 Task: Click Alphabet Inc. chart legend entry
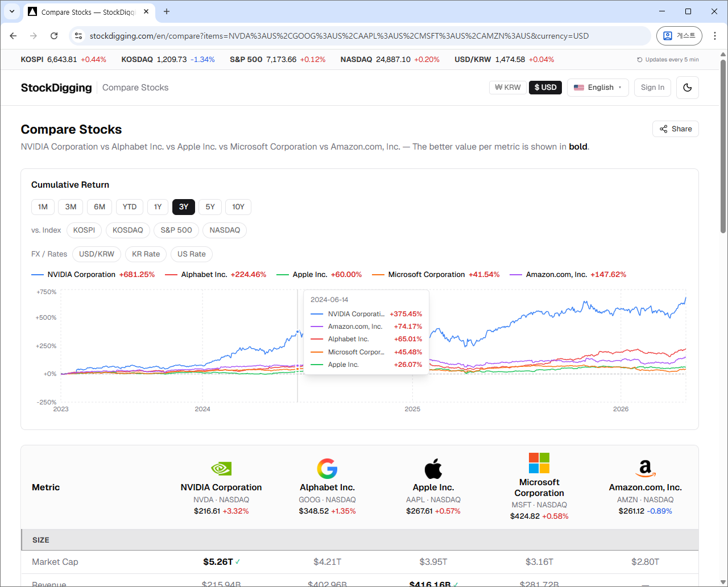click(216, 275)
